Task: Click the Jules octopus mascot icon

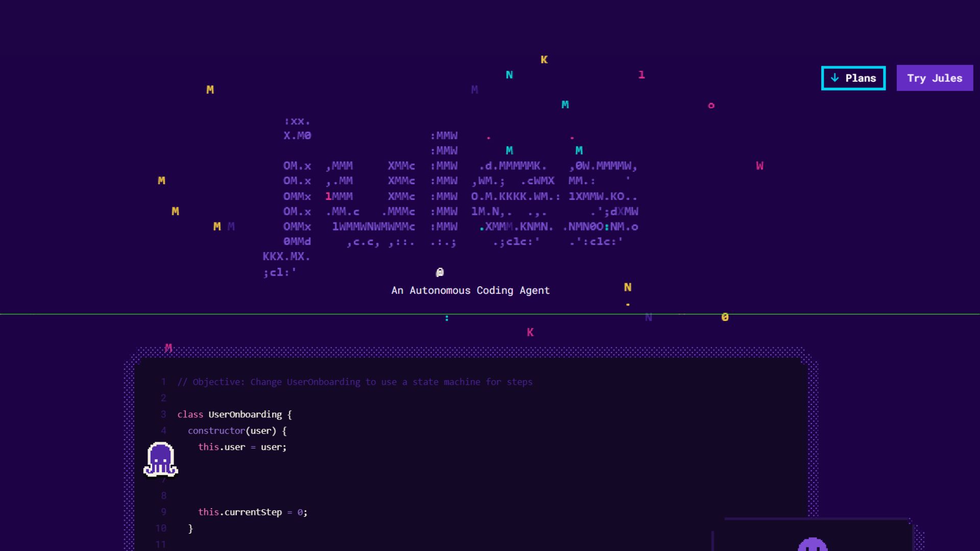Action: click(x=161, y=459)
